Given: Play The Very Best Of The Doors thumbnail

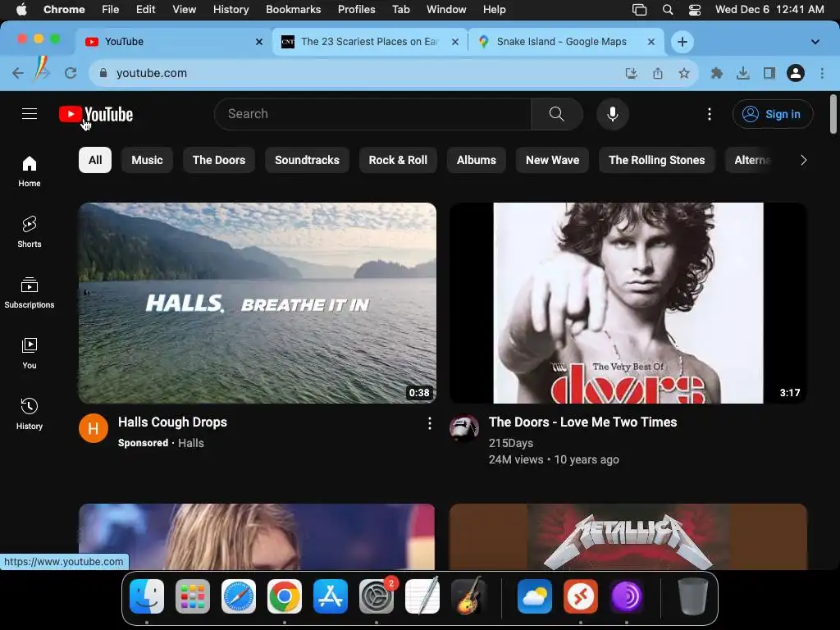Looking at the screenshot, I should point(628,303).
